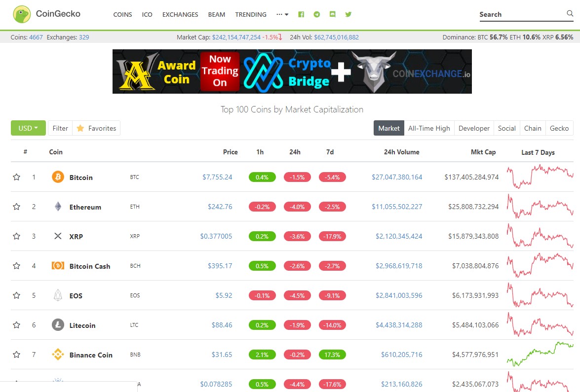Star Litecoin as a favorite
Screen dimensions: 580x392
tap(16, 325)
